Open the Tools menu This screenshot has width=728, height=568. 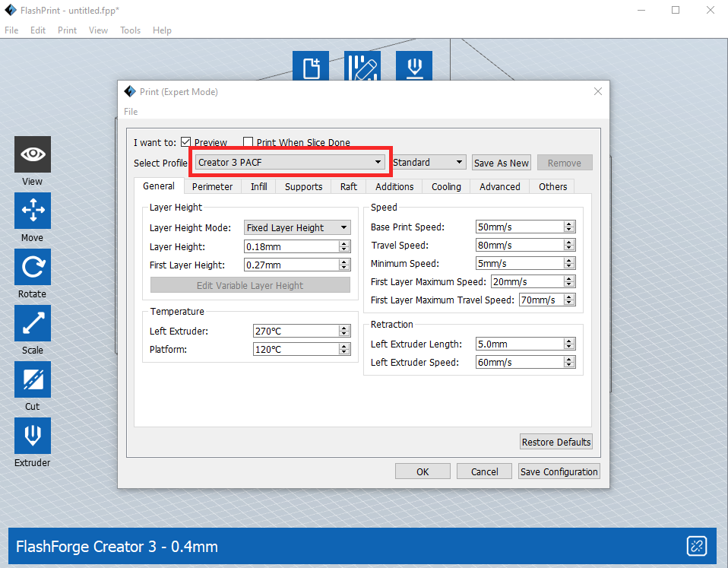coord(131,30)
